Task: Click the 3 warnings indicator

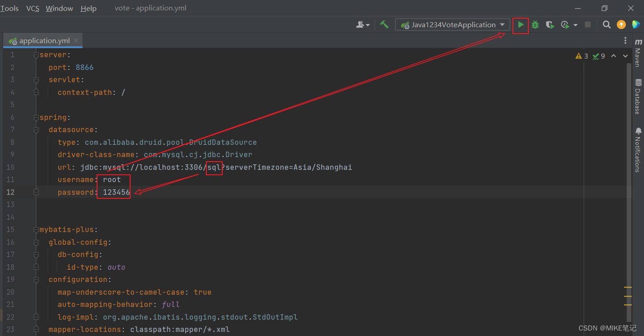Action: point(581,56)
